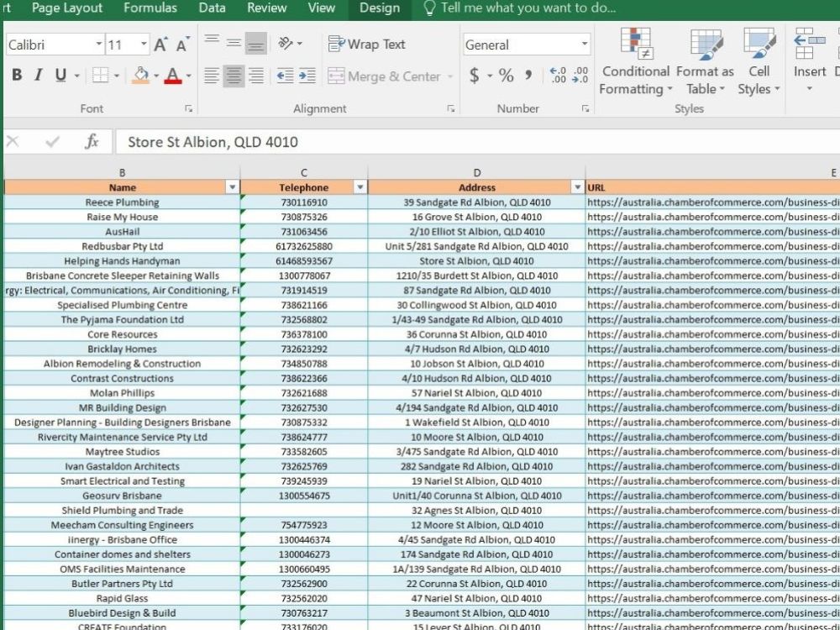840x630 pixels.
Task: Select cell Bluebird Design & Build
Action: coord(122,613)
